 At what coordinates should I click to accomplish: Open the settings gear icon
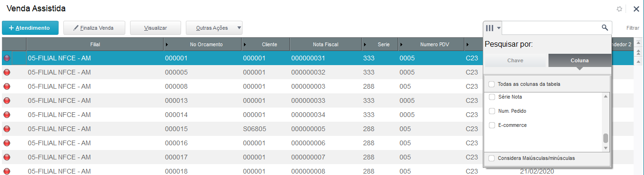click(x=619, y=9)
